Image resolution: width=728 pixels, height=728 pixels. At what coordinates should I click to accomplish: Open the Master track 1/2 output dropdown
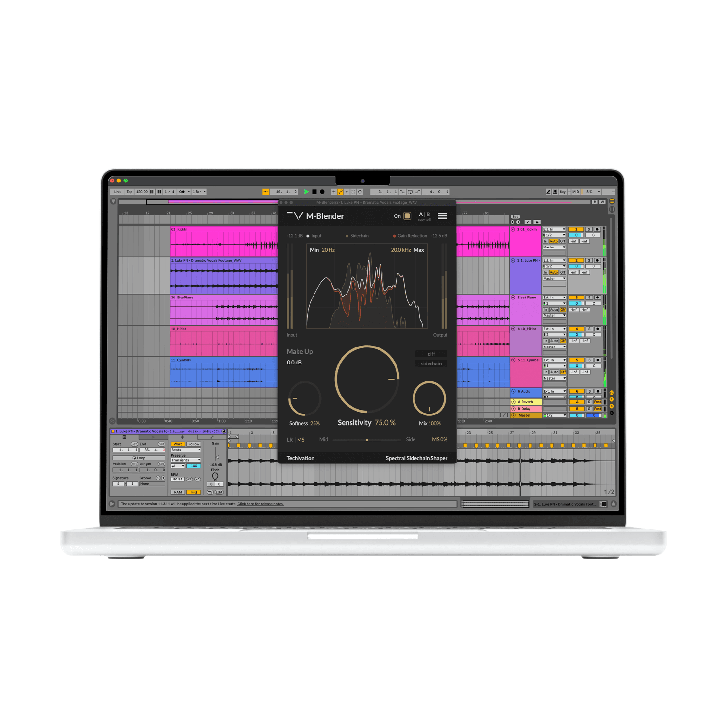point(554,415)
